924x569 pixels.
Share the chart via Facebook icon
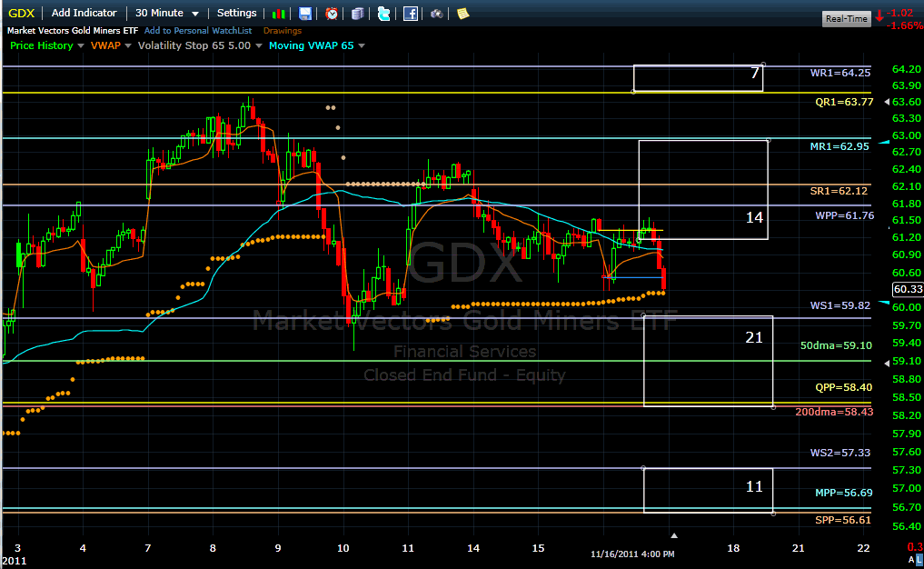pyautogui.click(x=410, y=14)
